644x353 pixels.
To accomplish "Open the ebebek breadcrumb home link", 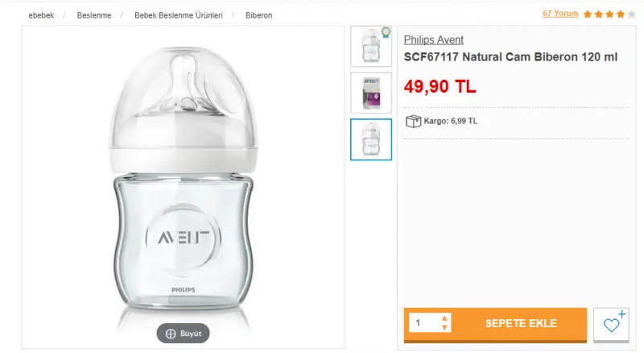I will pyautogui.click(x=42, y=15).
